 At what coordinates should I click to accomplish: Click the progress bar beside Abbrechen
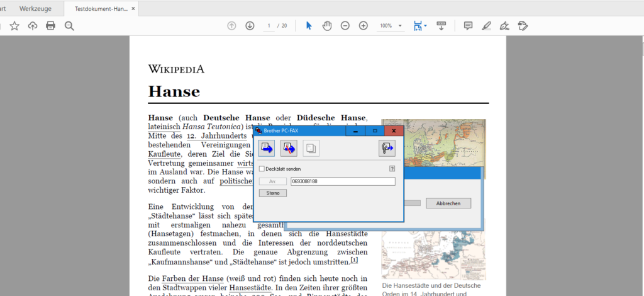coord(413,203)
